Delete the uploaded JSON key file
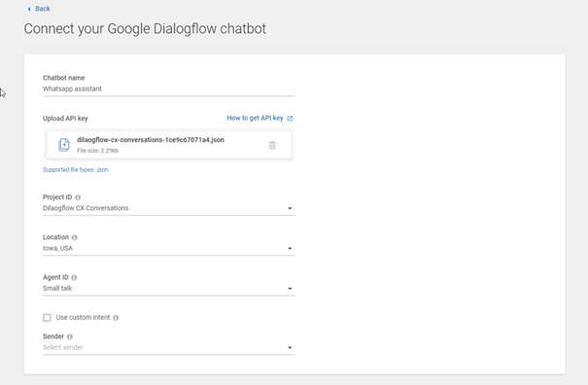The width and height of the screenshot is (588, 385). 272,145
